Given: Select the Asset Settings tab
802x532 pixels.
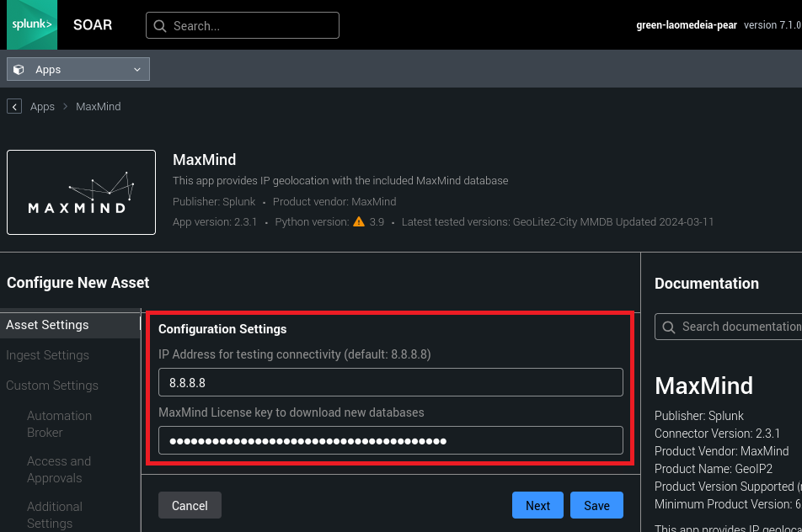Looking at the screenshot, I should point(47,325).
